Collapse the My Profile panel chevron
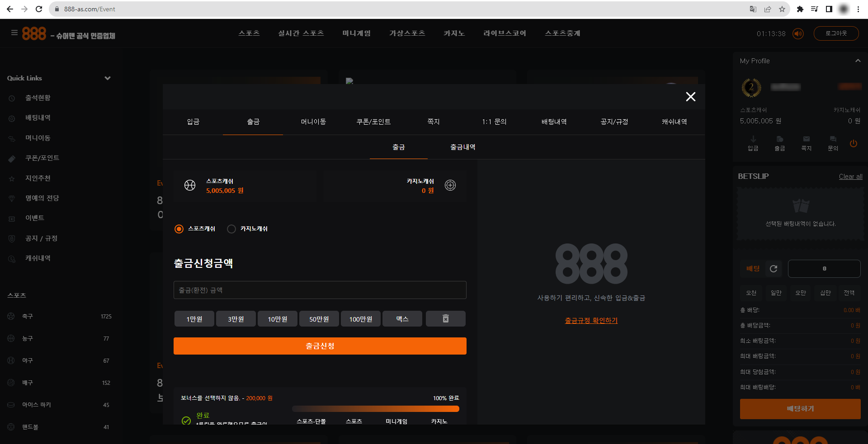868x444 pixels. (x=859, y=61)
